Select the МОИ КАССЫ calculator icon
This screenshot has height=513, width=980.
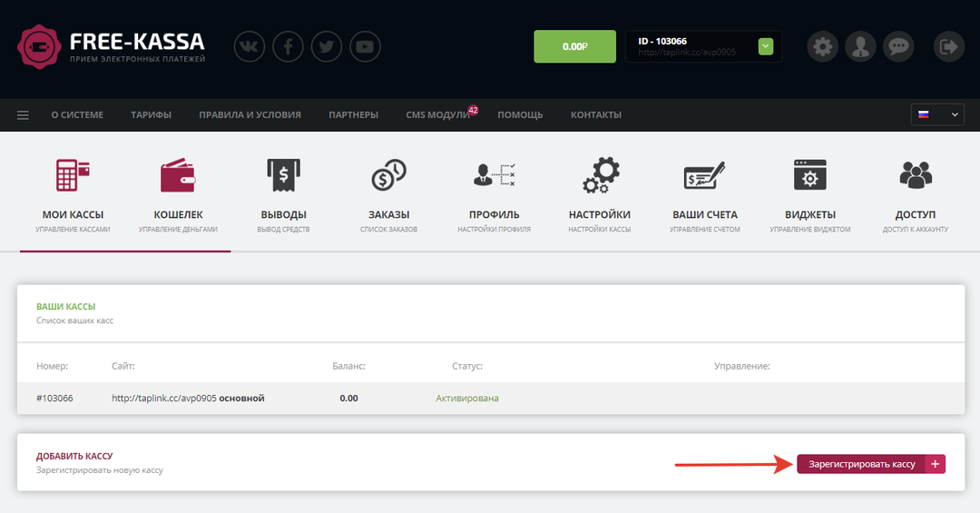73,174
